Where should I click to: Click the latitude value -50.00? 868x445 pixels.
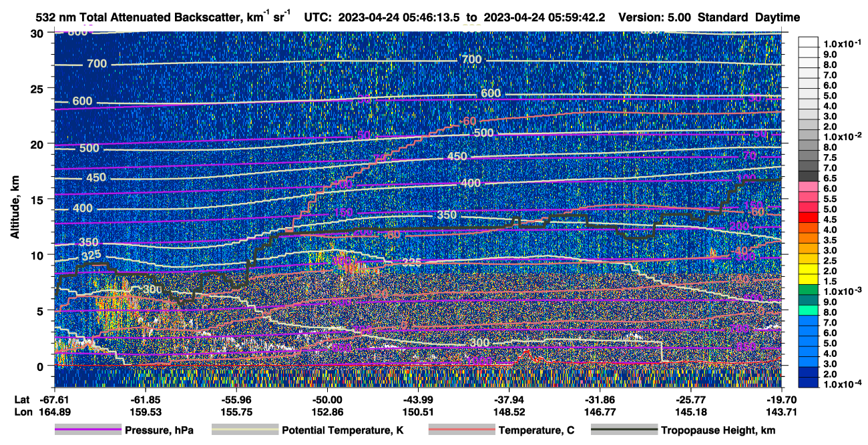point(327,399)
